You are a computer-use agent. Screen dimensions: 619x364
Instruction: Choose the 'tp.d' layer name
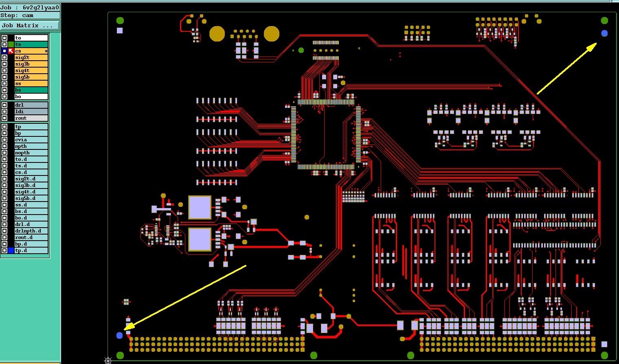(31, 250)
